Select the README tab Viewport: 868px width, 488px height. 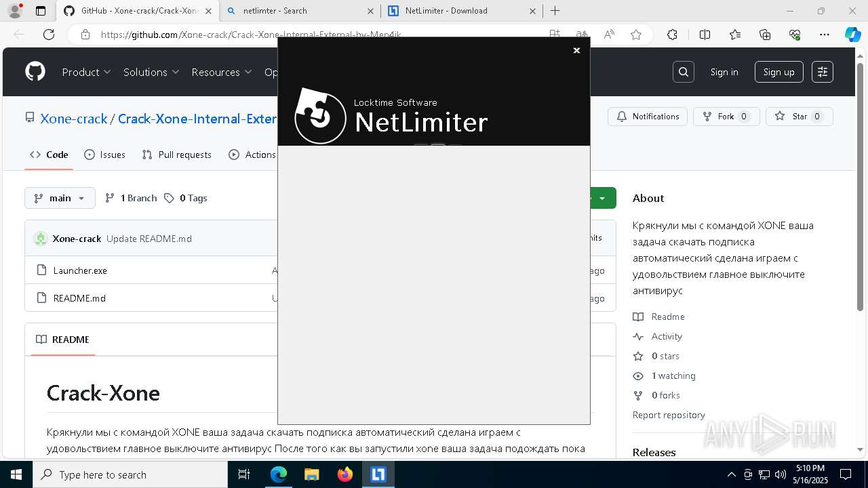coord(62,340)
